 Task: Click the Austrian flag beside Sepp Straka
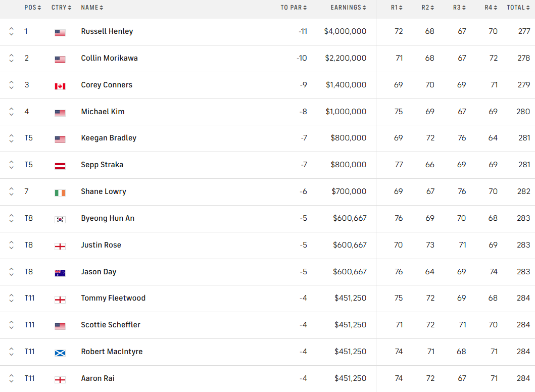60,166
